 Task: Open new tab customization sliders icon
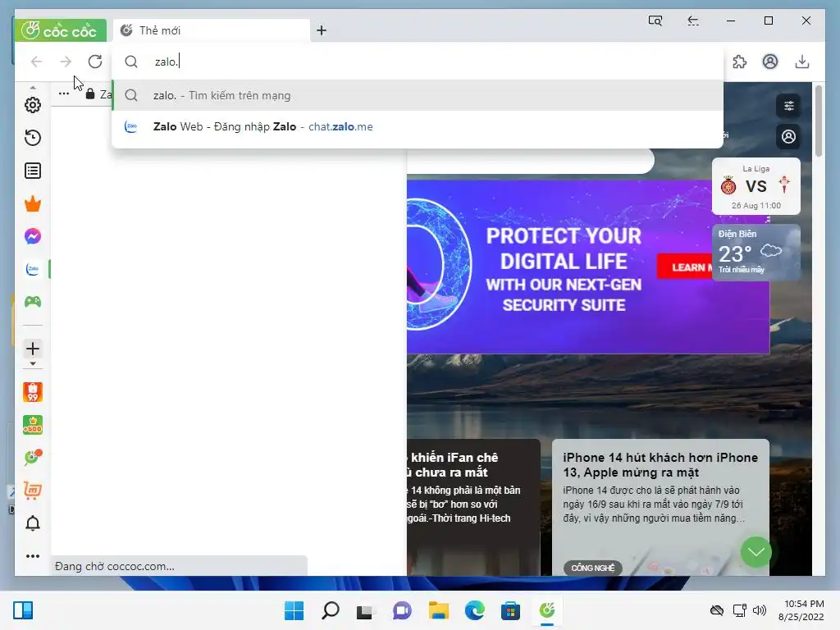point(788,106)
